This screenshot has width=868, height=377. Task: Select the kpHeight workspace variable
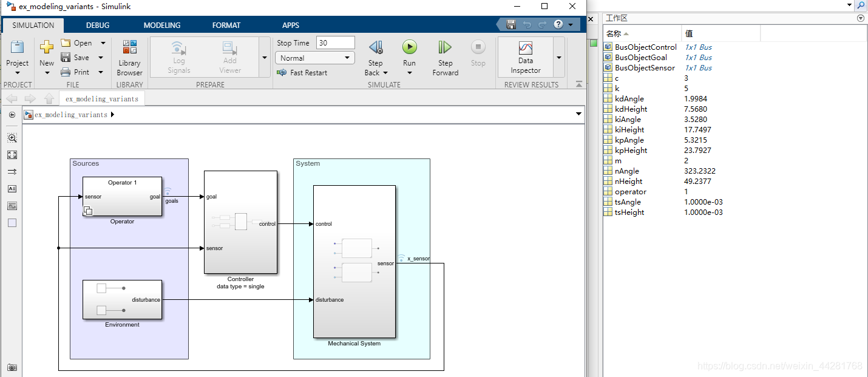coord(631,151)
